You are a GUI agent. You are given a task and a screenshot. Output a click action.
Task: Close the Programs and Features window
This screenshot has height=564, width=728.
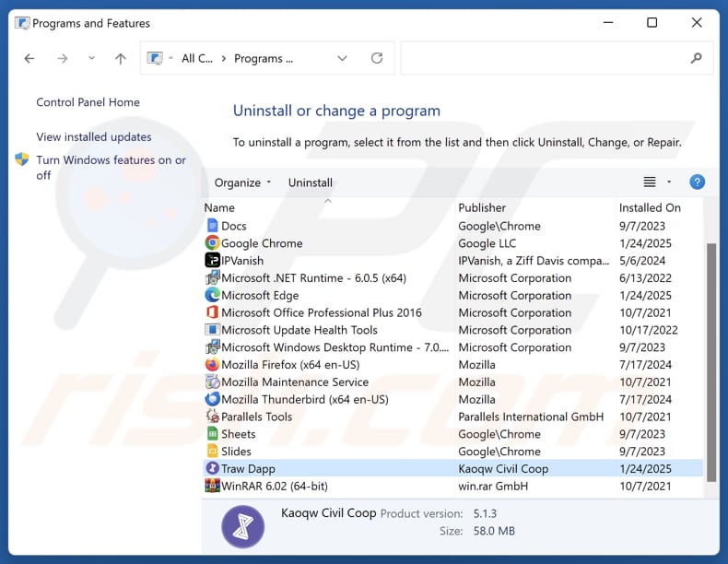coord(697,22)
